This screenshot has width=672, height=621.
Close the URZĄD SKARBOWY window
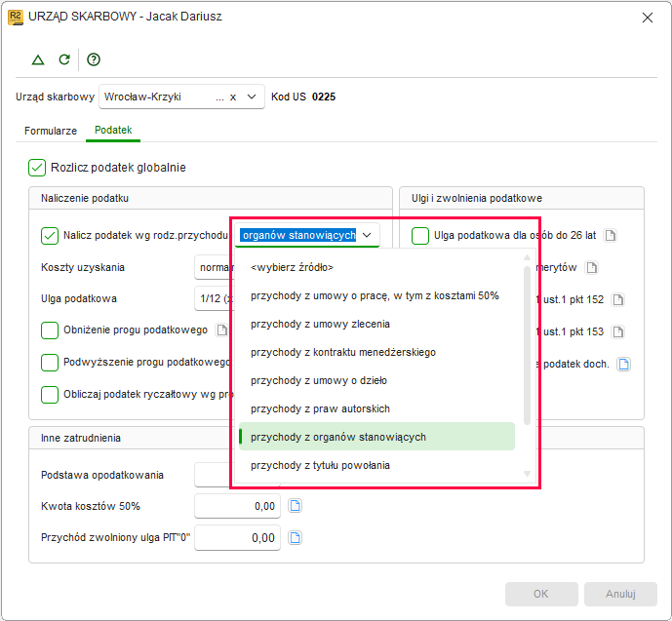coord(648,18)
